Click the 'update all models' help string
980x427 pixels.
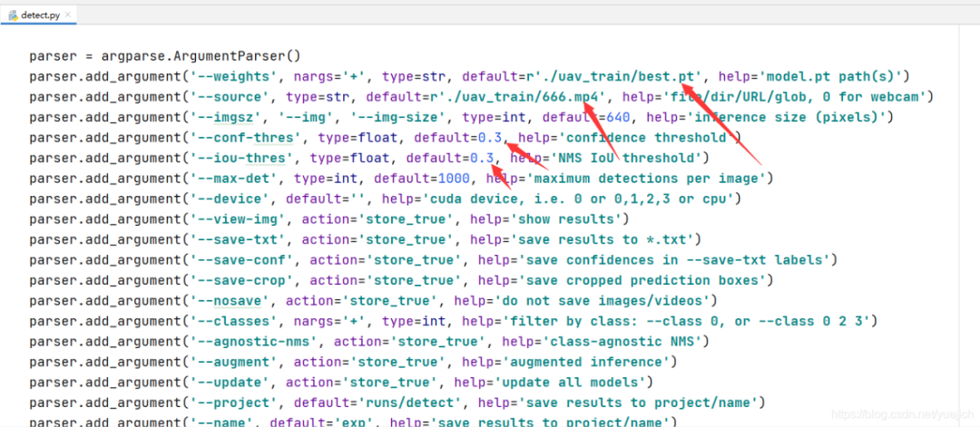[x=570, y=382]
